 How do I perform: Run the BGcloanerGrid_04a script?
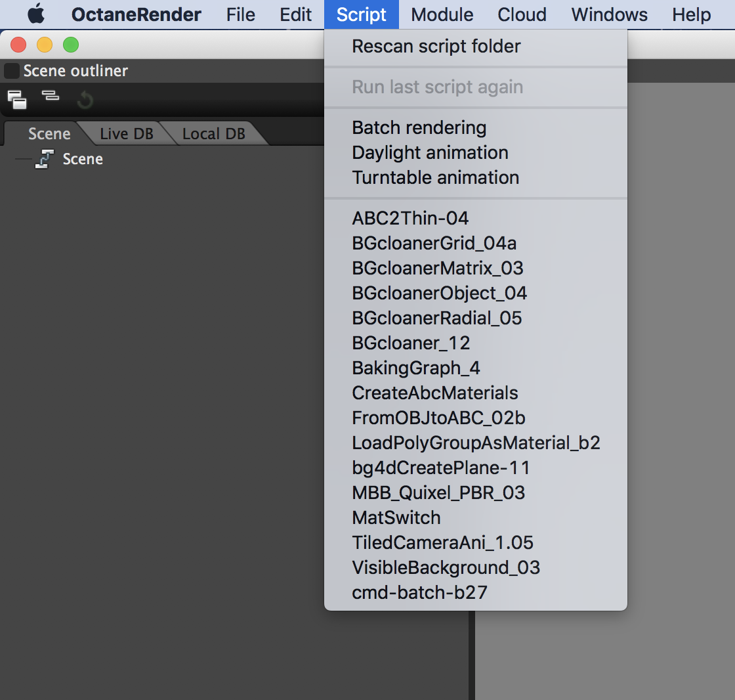click(x=475, y=243)
